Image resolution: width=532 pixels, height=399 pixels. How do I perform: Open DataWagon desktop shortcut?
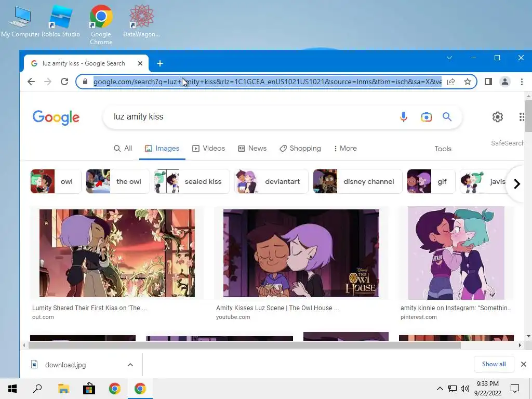[141, 21]
